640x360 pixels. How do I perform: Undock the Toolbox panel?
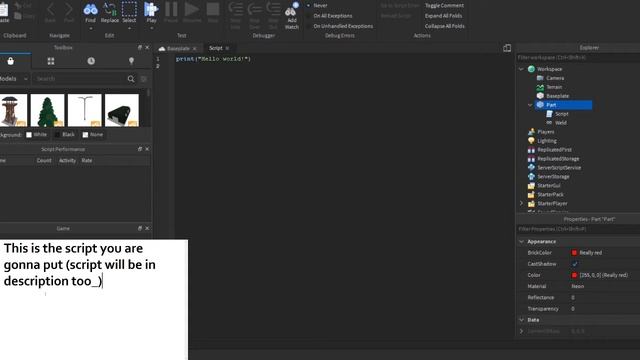coord(140,47)
